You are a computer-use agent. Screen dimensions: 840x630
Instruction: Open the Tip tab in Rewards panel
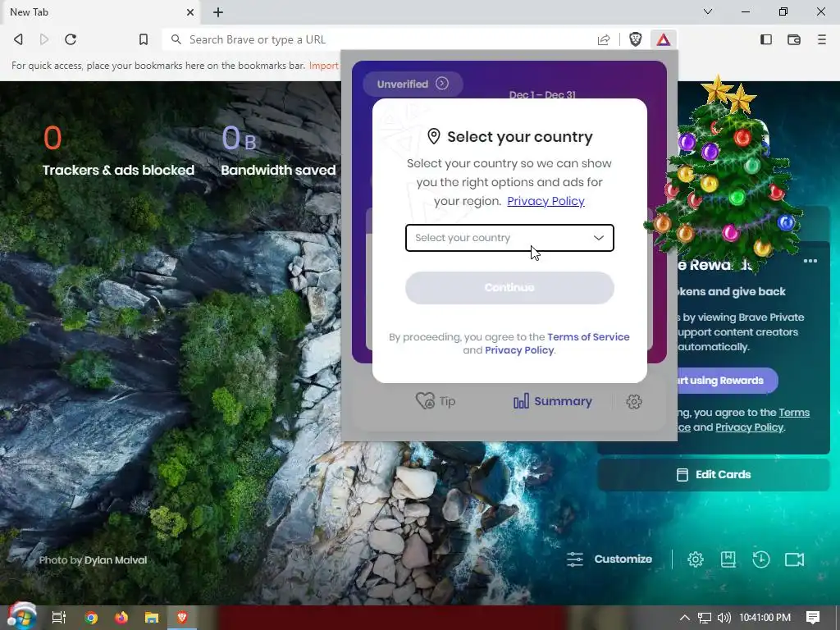coord(436,401)
